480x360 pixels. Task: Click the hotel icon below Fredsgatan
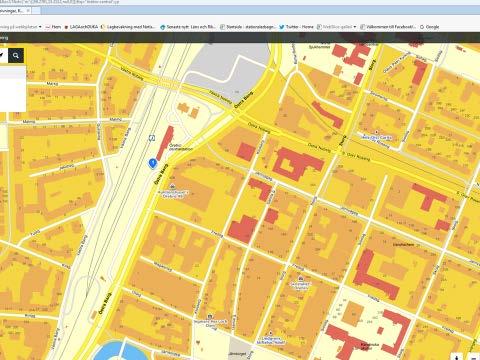point(300,278)
